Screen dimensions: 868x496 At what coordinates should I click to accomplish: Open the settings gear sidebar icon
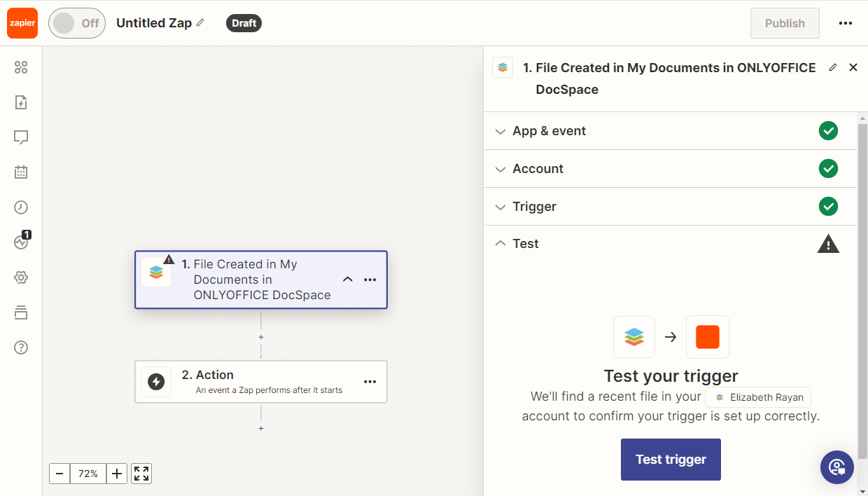(21, 277)
